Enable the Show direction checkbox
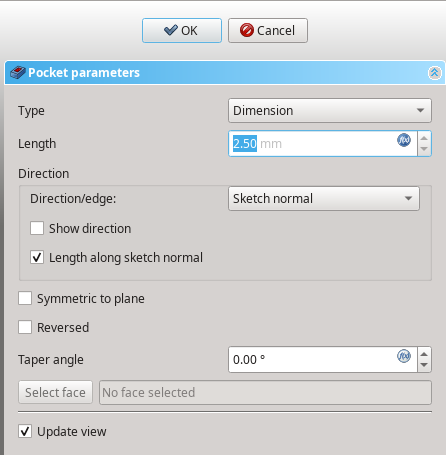This screenshot has height=455, width=446. (x=37, y=228)
